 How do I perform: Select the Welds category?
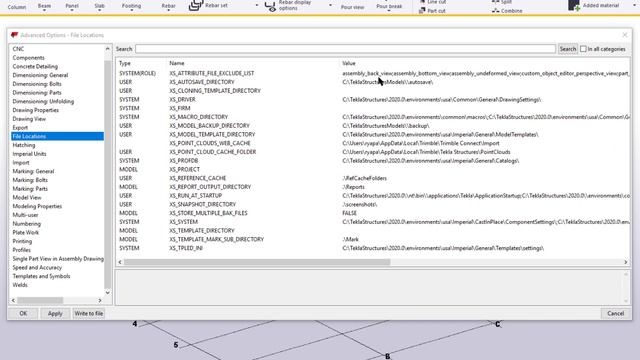click(x=20, y=285)
